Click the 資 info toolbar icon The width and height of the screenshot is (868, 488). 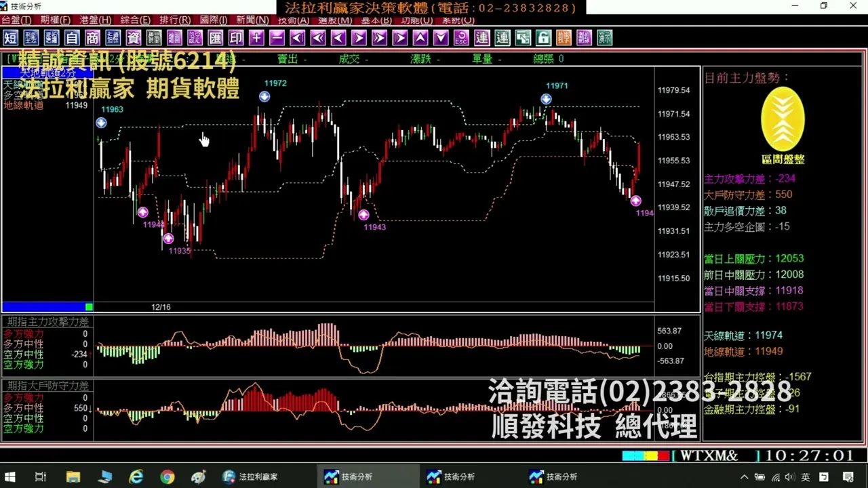pos(134,37)
